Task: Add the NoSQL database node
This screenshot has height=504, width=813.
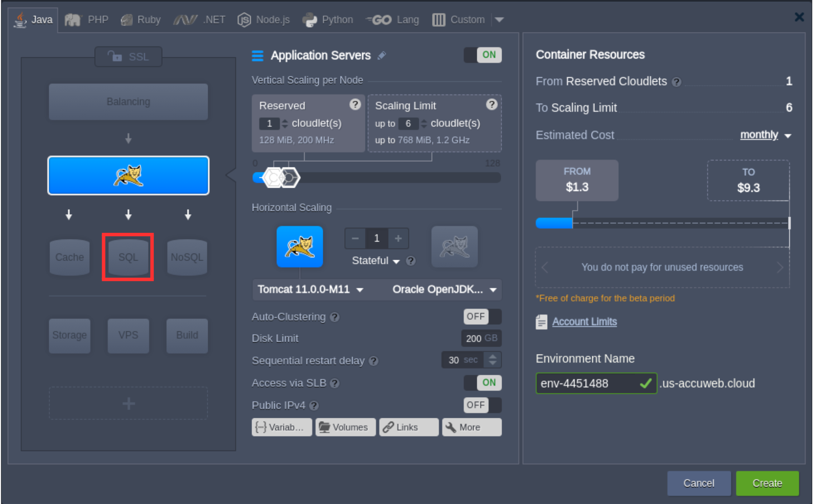Action: [x=187, y=257]
